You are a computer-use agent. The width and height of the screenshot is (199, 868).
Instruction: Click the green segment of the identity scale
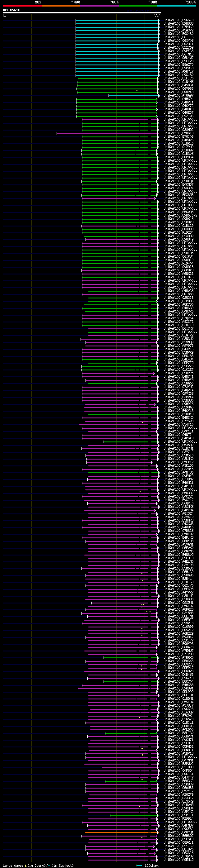(x=138, y=5)
